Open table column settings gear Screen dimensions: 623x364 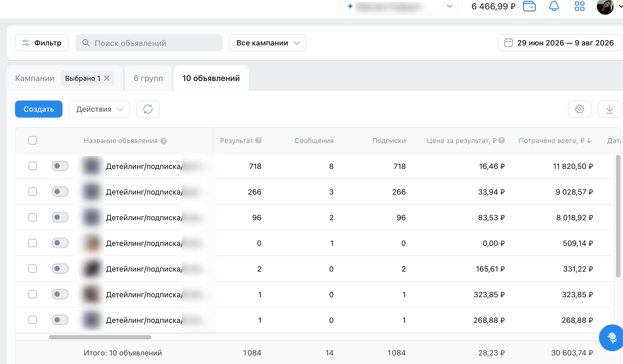click(579, 109)
